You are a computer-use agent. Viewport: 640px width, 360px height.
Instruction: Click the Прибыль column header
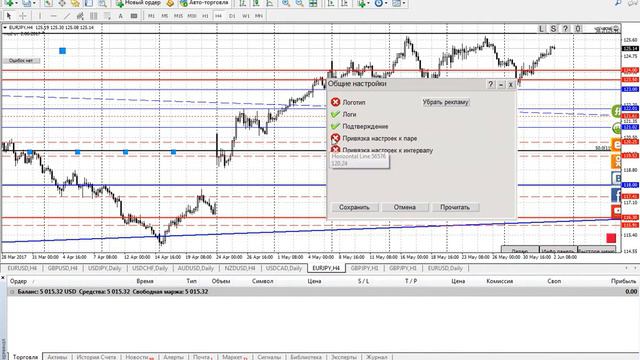tap(623, 281)
